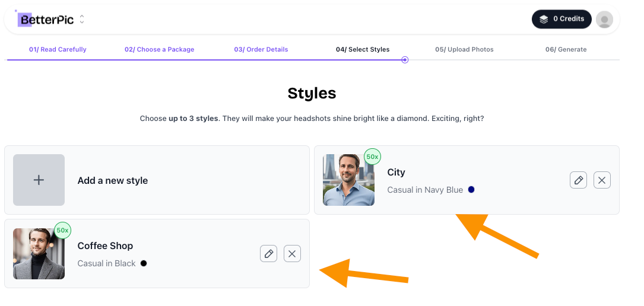Remove the City style with X icon
Screen dimensions: 644x306
click(602, 180)
